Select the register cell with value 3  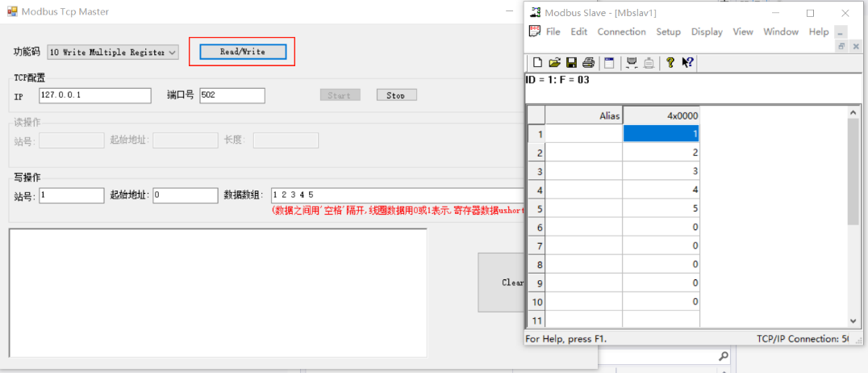pyautogui.click(x=661, y=171)
